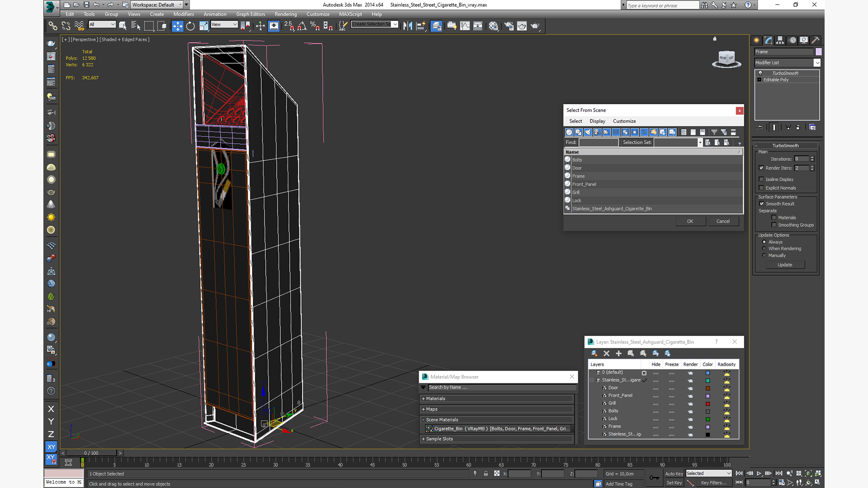Toggle Percent Snap in main toolbar
868x488 pixels.
coord(315,26)
